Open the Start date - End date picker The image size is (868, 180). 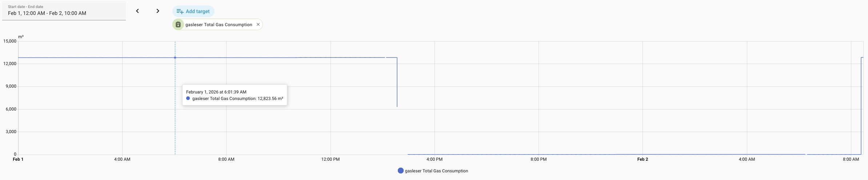[64, 10]
